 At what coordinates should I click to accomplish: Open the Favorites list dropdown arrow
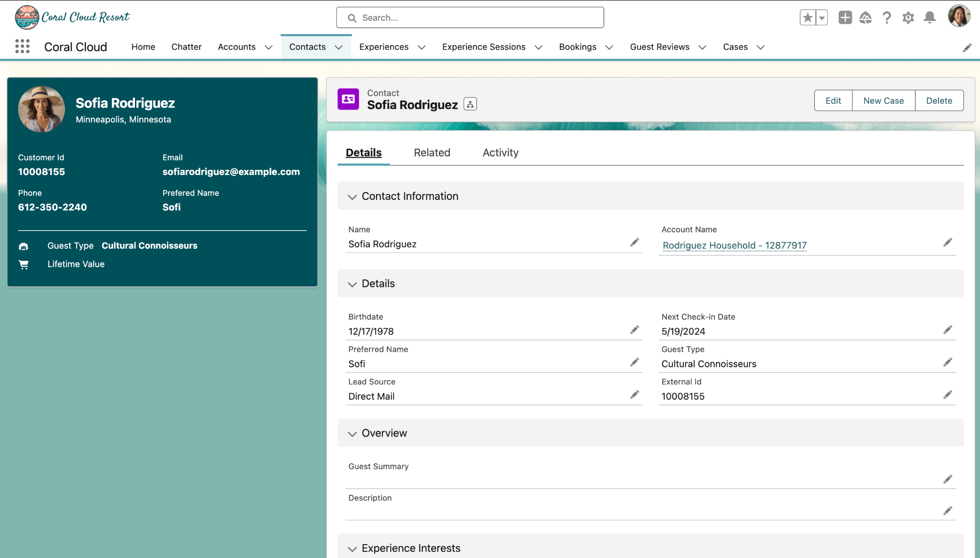[x=822, y=18]
